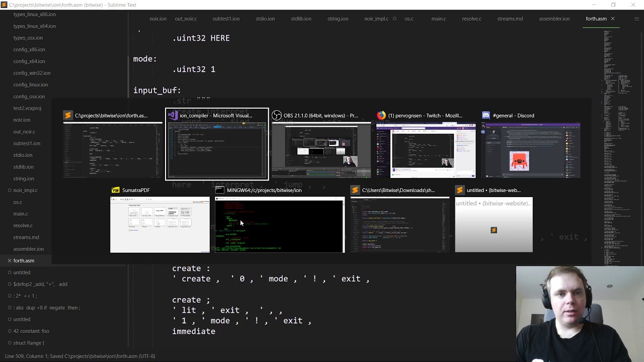
Task: Click 'immediate' line in editor
Action: (x=194, y=331)
